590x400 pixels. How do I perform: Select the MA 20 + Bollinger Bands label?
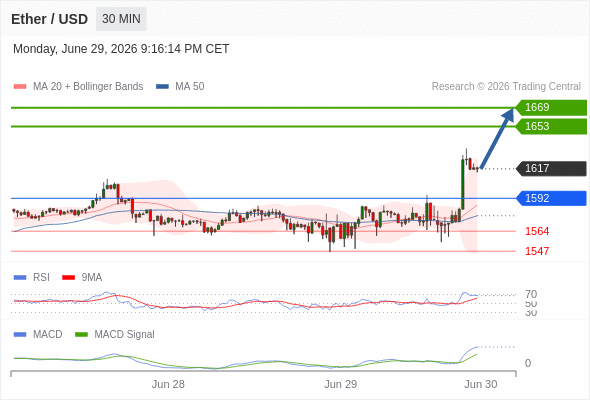pyautogui.click(x=88, y=87)
